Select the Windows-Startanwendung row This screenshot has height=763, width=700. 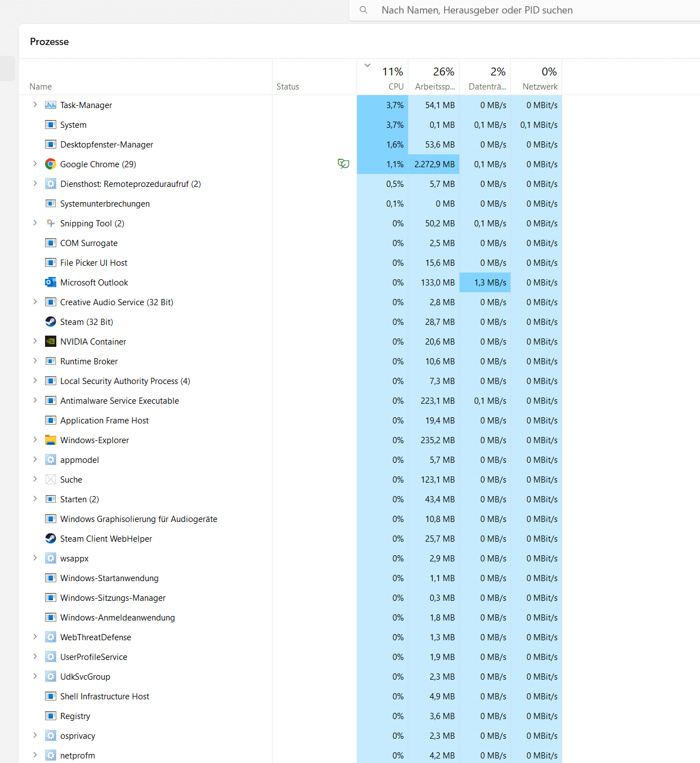(x=290, y=578)
